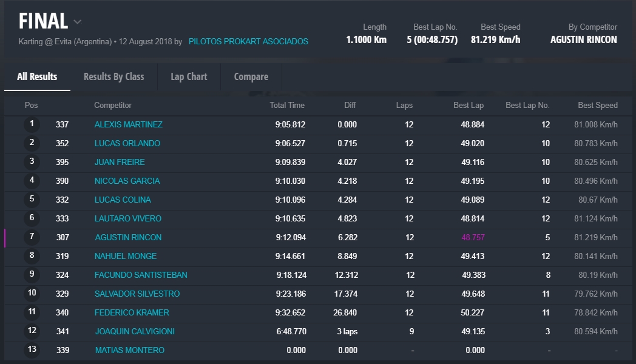The height and width of the screenshot is (364, 636).
Task: Click on LUCAS COLINA name
Action: coord(123,200)
